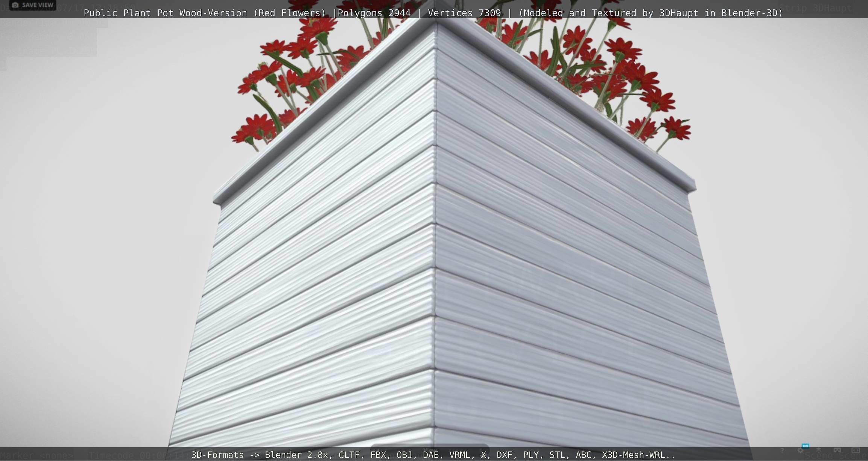Click the 'Vertices 7309' text
Screen dimensions: 868x461
[464, 13]
